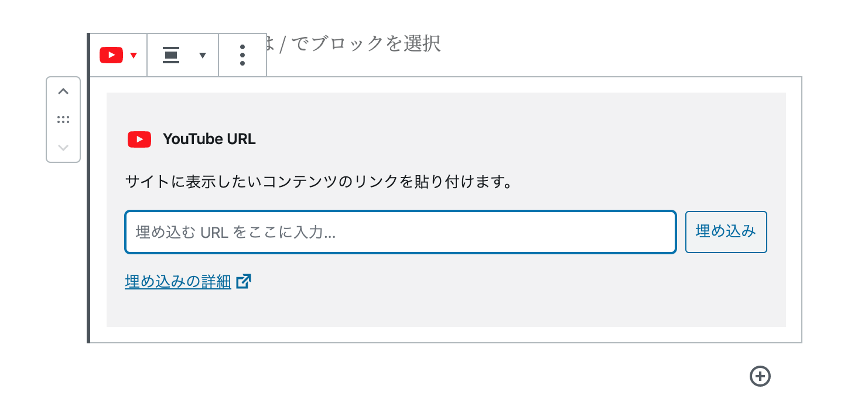Click the change alignment icon
The width and height of the screenshot is (868, 416).
171,55
